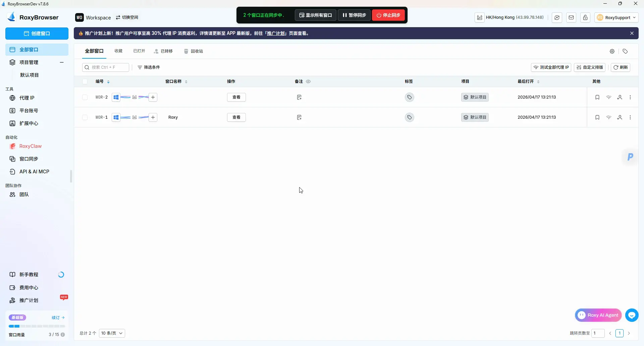
Task: Click the user transfer icon for WOR-2
Action: tap(620, 97)
